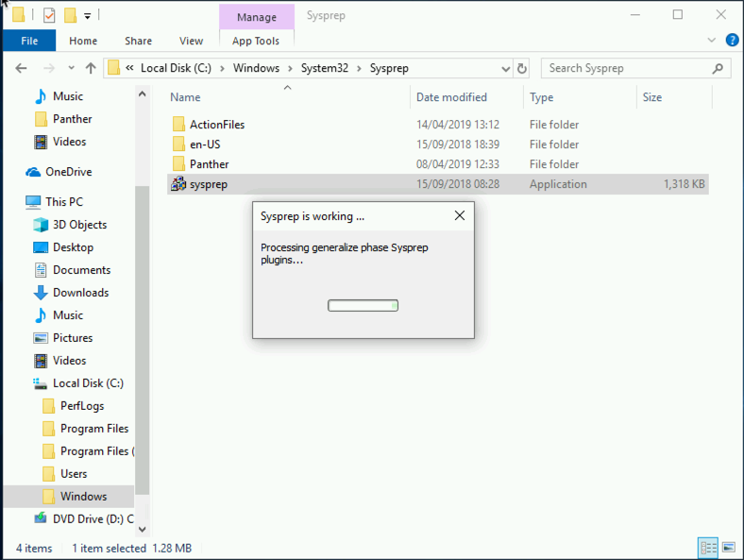This screenshot has height=560, width=744.
Task: Expand the arrow after Windows breadcrumb
Action: point(290,68)
